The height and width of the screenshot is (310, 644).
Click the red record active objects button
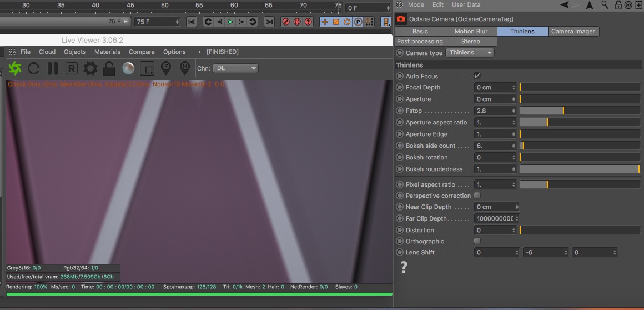[x=286, y=22]
